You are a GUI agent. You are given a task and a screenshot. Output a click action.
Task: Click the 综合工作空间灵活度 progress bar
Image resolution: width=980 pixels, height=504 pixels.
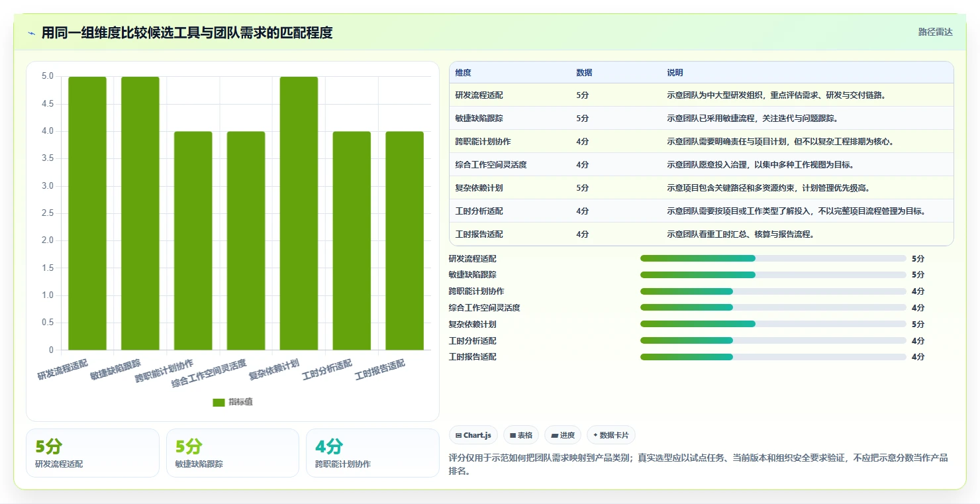tap(773, 307)
